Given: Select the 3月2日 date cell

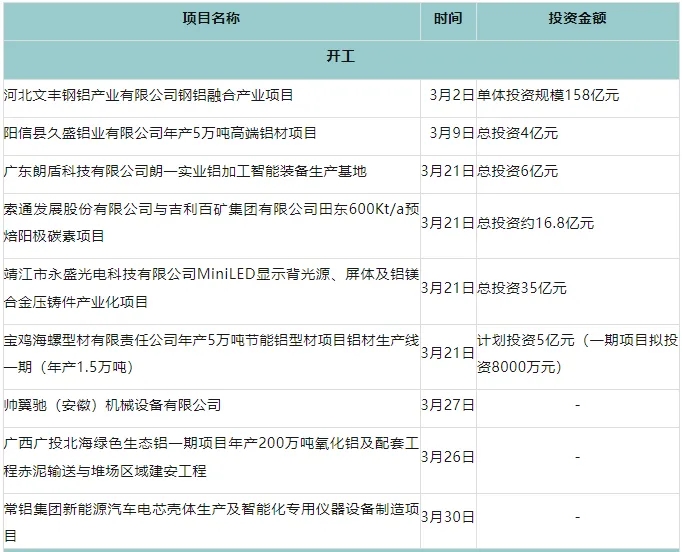Looking at the screenshot, I should 451,96.
